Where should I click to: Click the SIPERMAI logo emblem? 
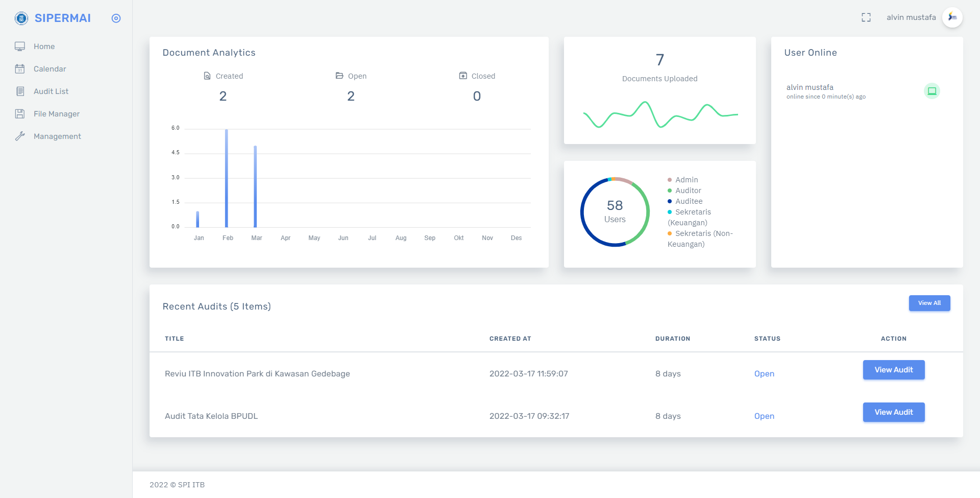tap(21, 18)
